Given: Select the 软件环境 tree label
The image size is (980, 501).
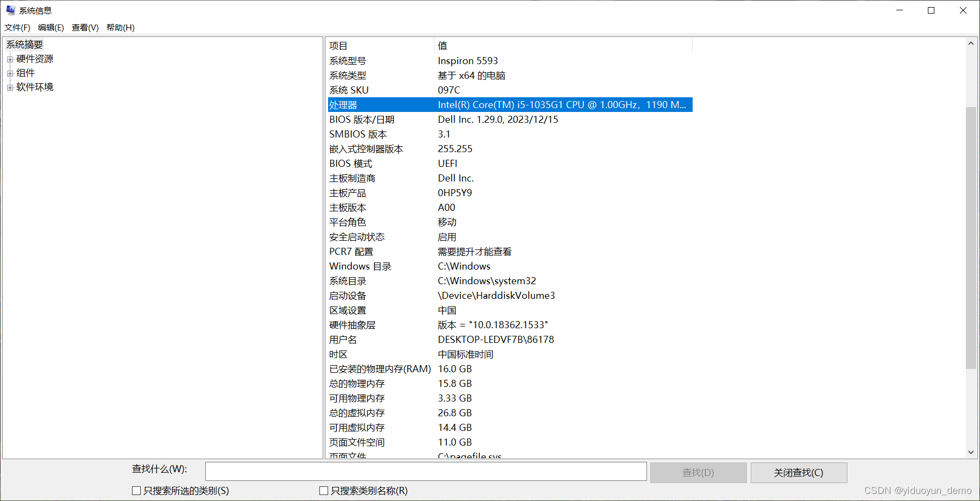Looking at the screenshot, I should (x=35, y=87).
